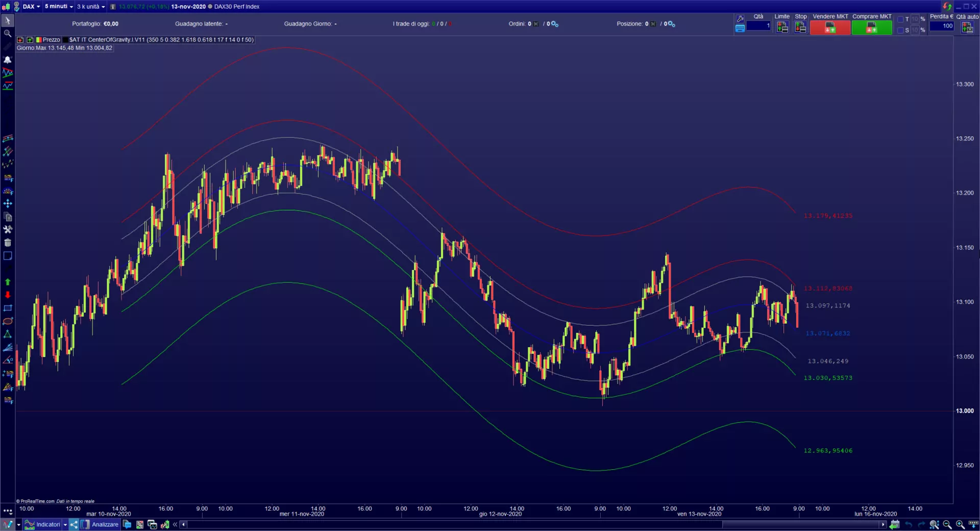The height and width of the screenshot is (531, 980).
Task: Click the keyboard icon at bottom right corner
Action: pyautogui.click(x=973, y=524)
